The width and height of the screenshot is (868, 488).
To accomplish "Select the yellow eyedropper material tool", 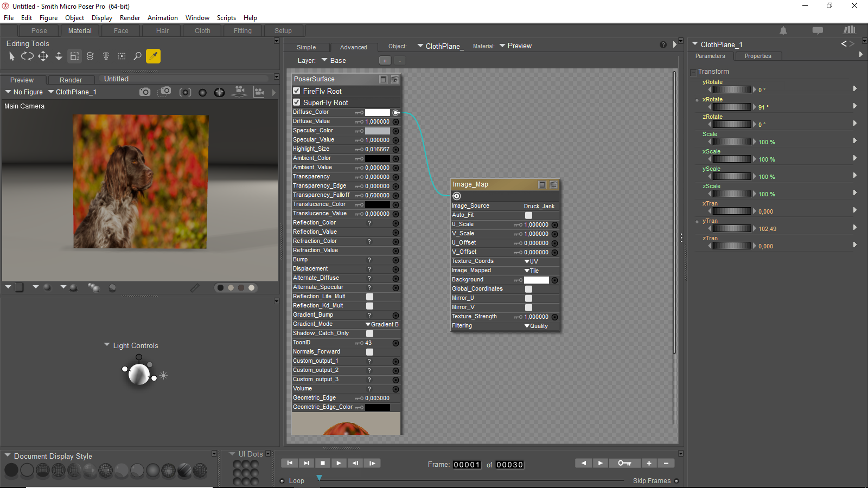I will pyautogui.click(x=153, y=56).
